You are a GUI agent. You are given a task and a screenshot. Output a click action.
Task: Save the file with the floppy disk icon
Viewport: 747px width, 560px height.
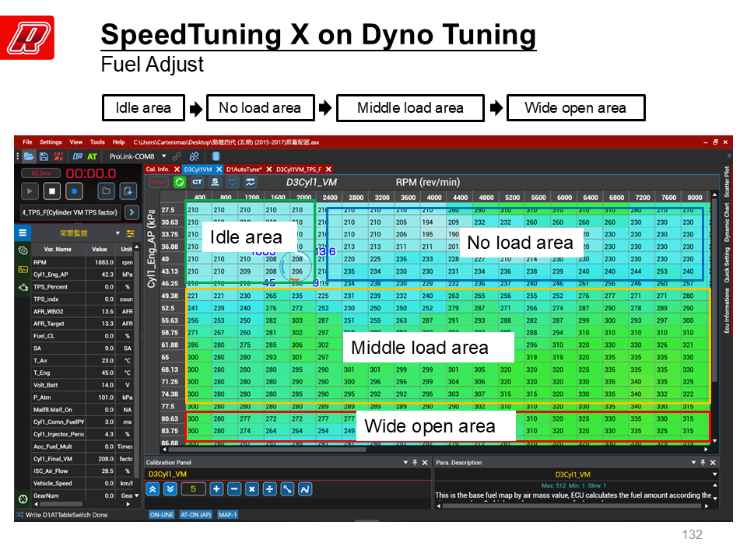[x=44, y=156]
